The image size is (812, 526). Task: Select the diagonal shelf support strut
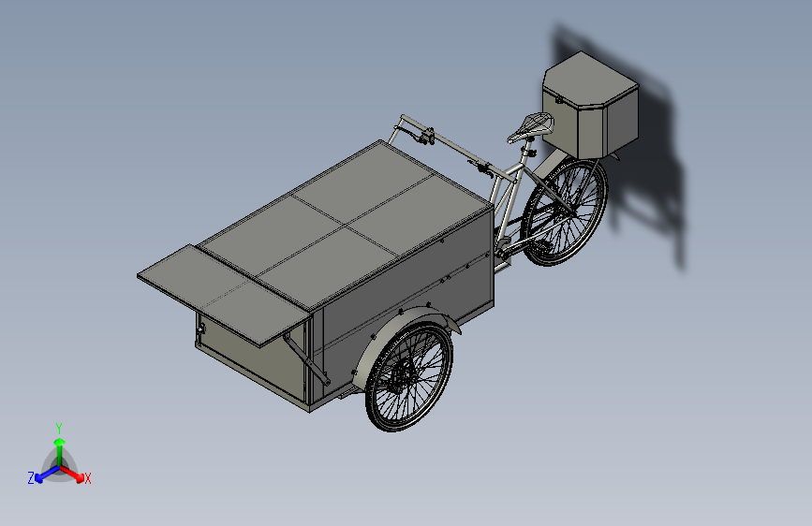306,358
